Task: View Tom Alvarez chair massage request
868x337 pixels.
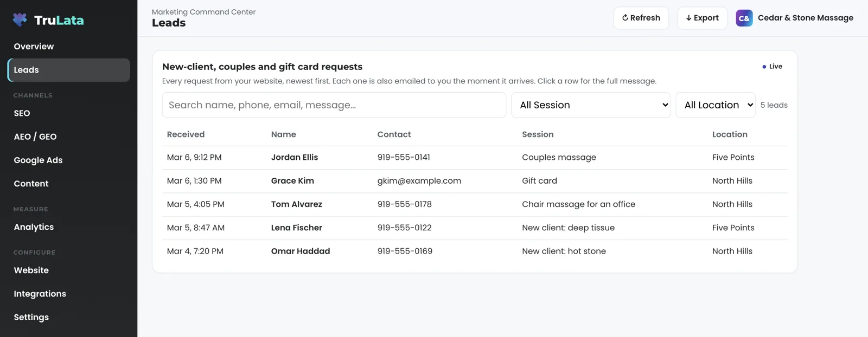Action: [475, 204]
